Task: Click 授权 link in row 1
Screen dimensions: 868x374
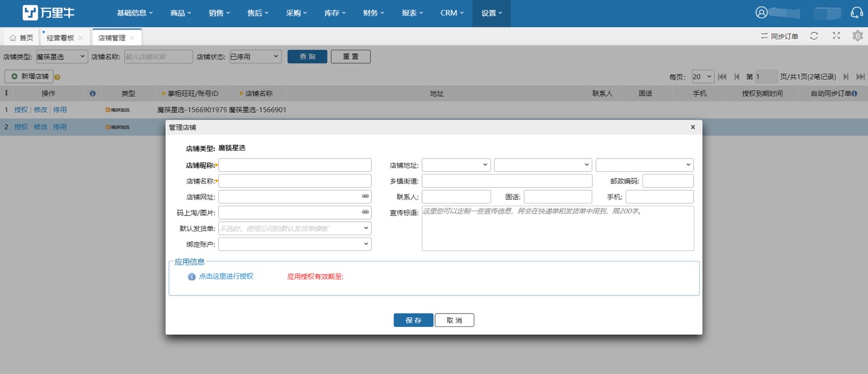Action: [x=21, y=110]
